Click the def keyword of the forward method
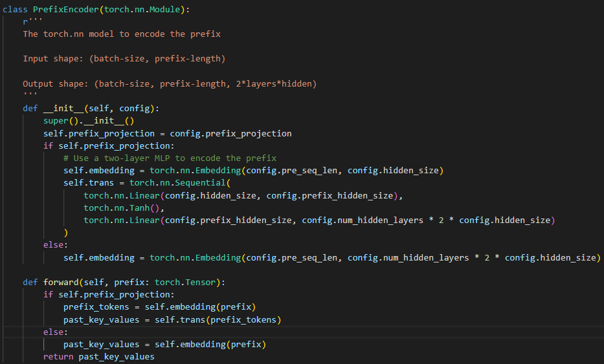Viewport: 604px width, 364px height. point(30,283)
